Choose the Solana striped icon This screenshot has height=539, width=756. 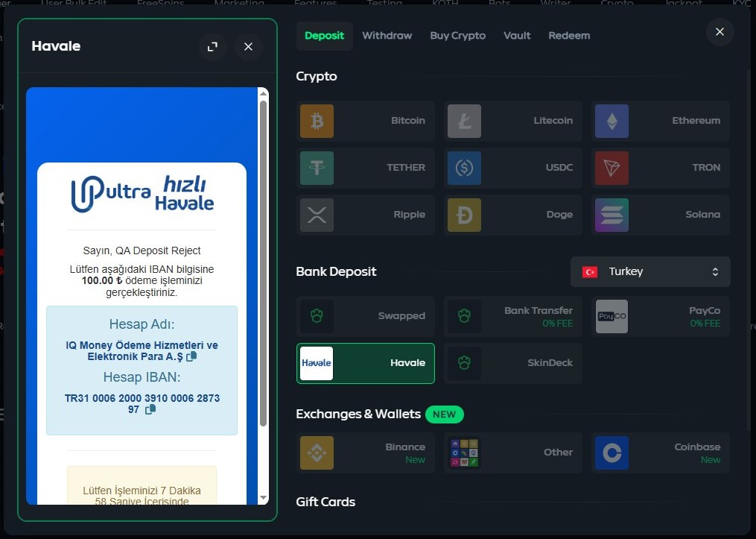612,215
